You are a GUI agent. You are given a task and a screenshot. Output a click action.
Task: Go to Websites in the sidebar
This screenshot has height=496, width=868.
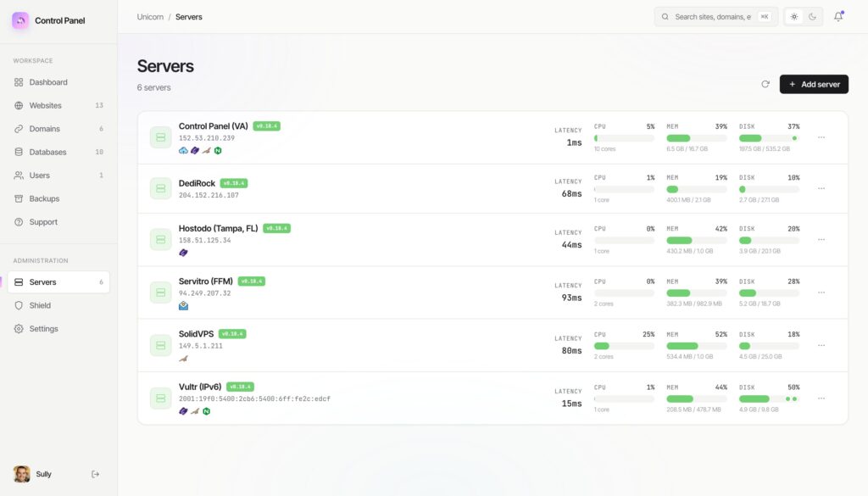(x=58, y=105)
